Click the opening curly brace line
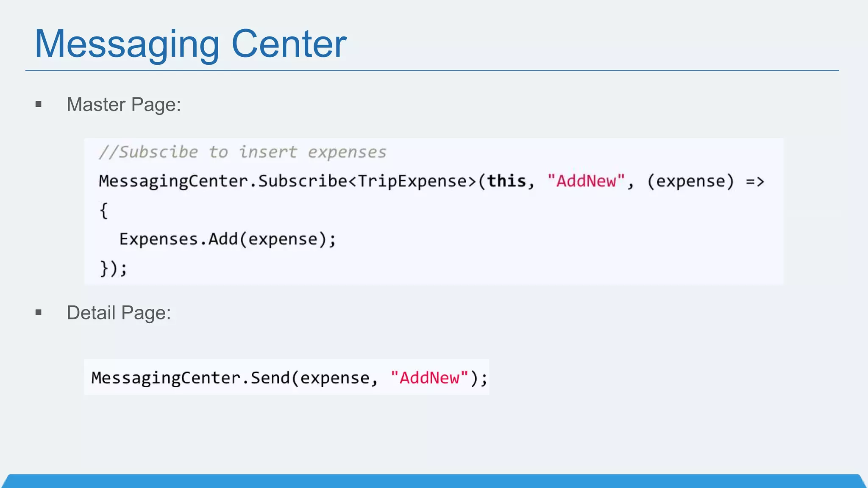 coord(104,211)
